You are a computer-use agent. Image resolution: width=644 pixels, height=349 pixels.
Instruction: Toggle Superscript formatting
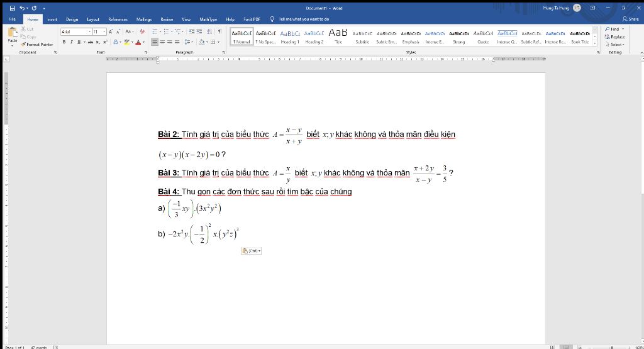[x=105, y=42]
